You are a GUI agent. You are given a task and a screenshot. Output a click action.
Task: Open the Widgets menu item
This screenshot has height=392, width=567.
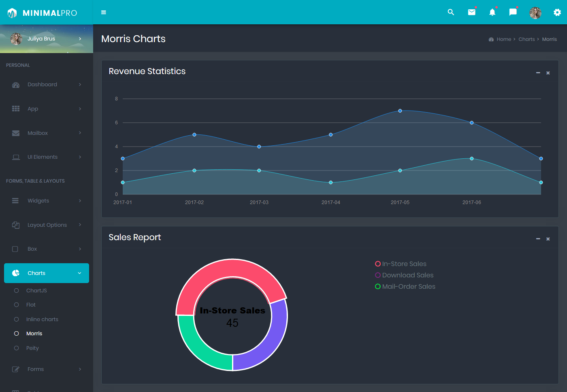coord(47,200)
